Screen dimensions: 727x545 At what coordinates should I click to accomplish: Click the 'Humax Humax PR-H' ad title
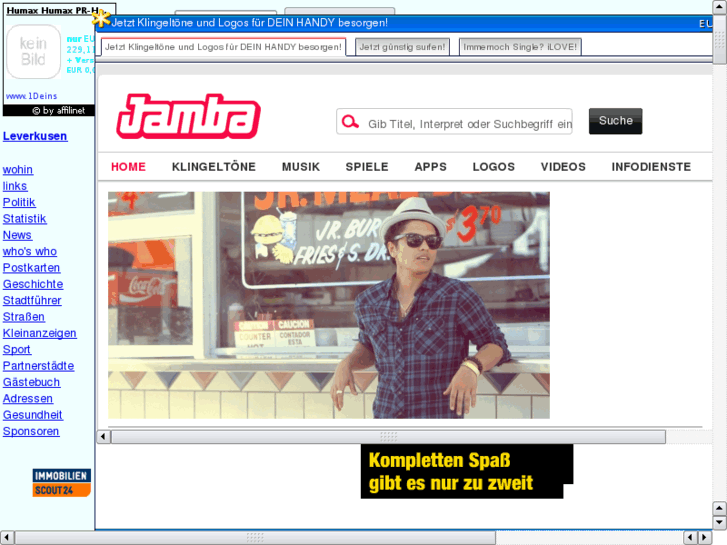(x=53, y=10)
